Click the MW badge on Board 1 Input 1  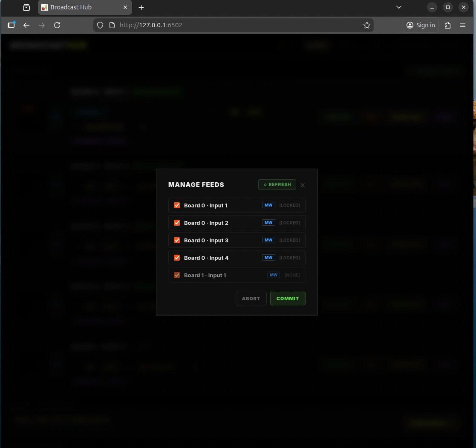pos(274,275)
